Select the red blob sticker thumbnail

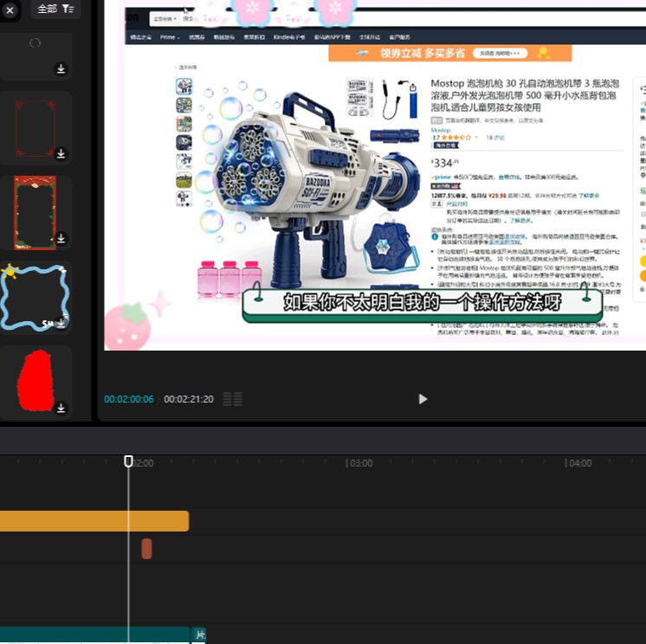36,381
